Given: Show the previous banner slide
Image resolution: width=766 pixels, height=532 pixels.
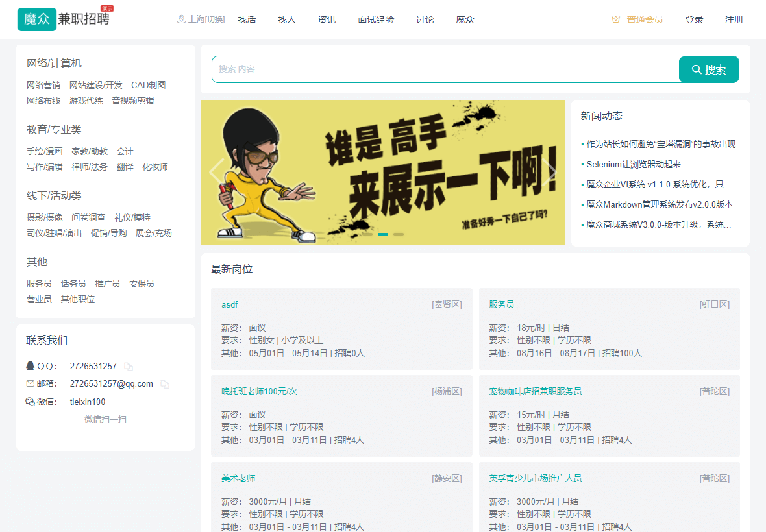Looking at the screenshot, I should [216, 173].
